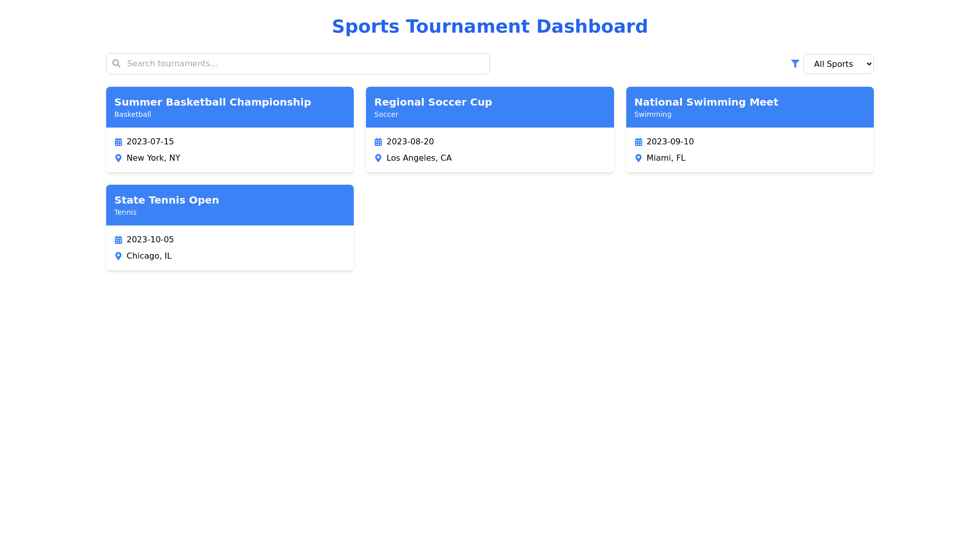Click calendar icon on Basketball Championship card
Screen dimensions: 980x551
point(118,142)
